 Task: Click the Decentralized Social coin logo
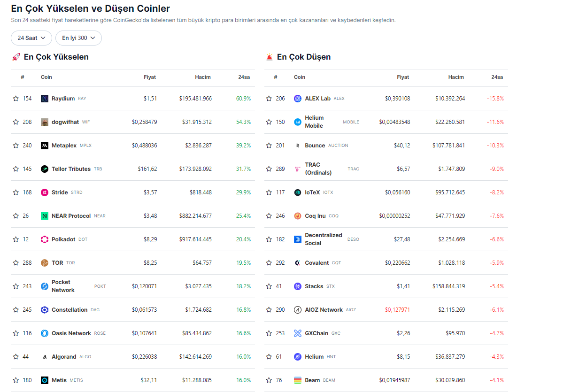[x=298, y=239]
